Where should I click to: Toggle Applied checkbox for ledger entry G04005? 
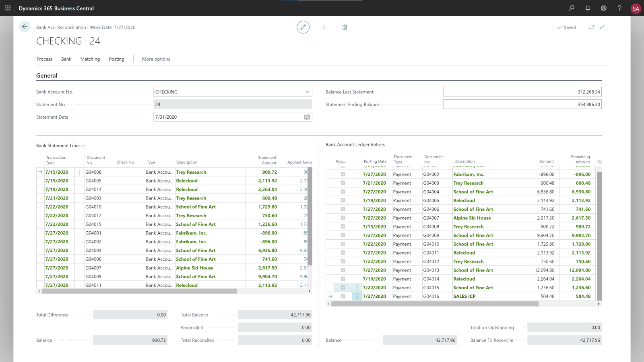(343, 200)
